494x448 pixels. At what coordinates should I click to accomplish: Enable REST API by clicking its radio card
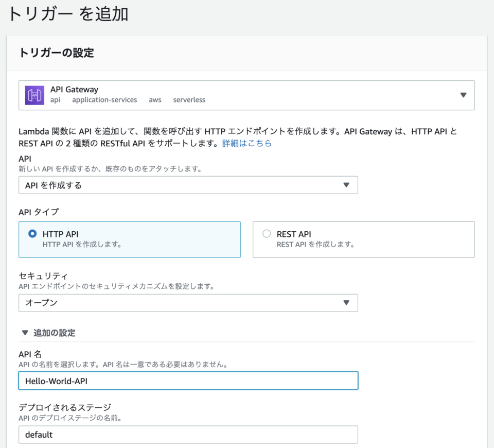pyautogui.click(x=364, y=239)
